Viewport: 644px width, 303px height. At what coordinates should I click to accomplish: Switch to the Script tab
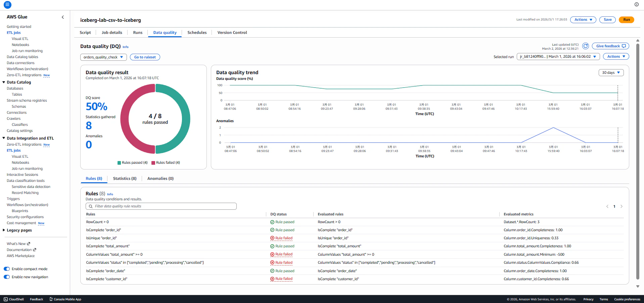click(x=85, y=33)
